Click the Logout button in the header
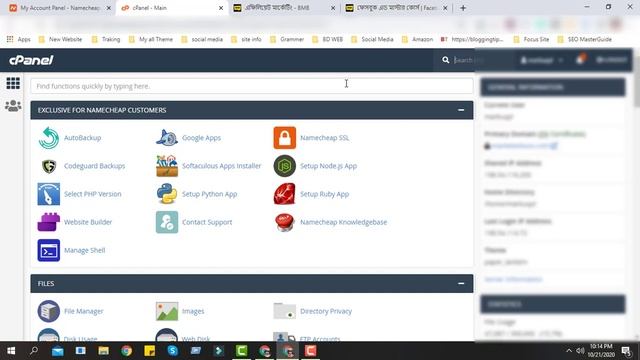This screenshot has height=360, width=640. pos(611,60)
